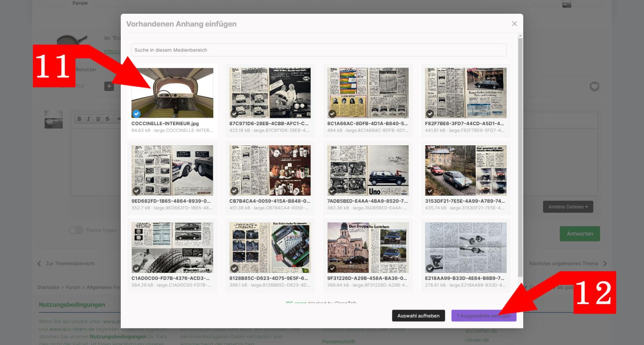Screen dimensions: 644x345
Task: Toggle underline formatting in the editor
Action: [98, 119]
